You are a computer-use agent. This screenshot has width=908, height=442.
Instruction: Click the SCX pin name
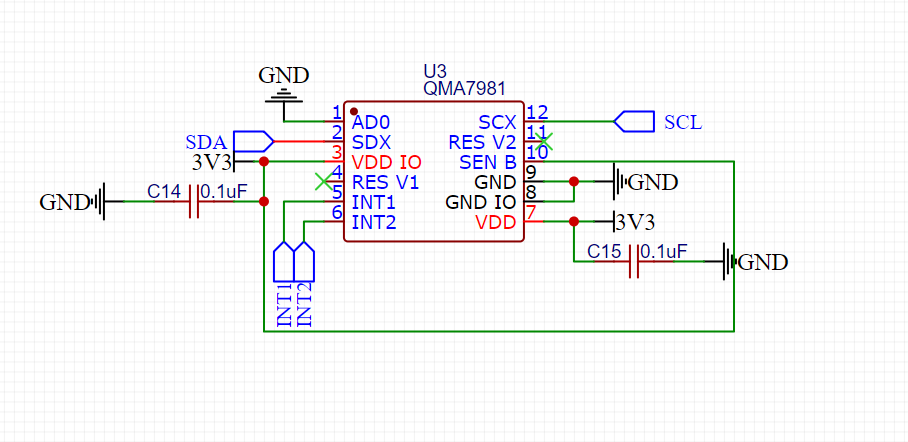pyautogui.click(x=497, y=123)
